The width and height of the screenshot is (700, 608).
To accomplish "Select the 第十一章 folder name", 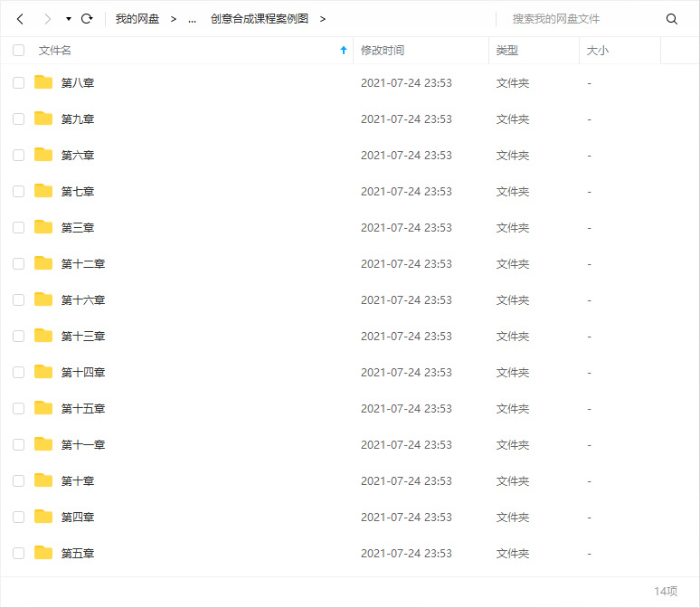I will pos(83,445).
